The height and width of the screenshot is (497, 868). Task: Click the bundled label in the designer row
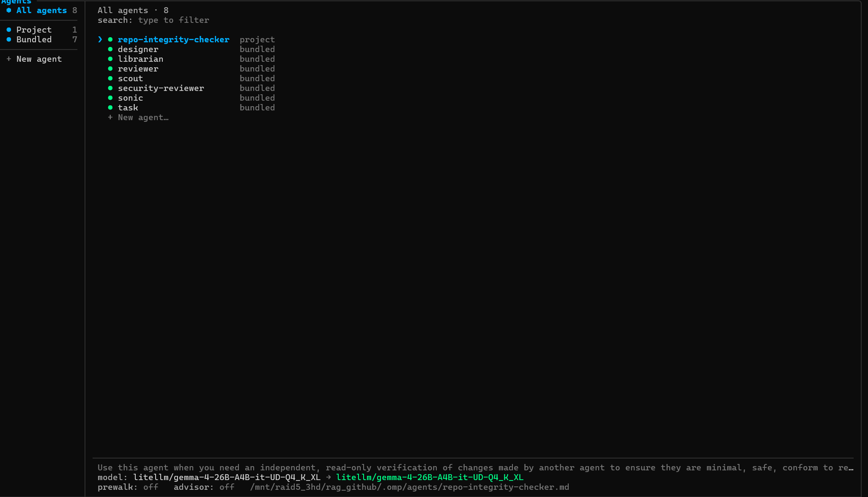pos(257,49)
